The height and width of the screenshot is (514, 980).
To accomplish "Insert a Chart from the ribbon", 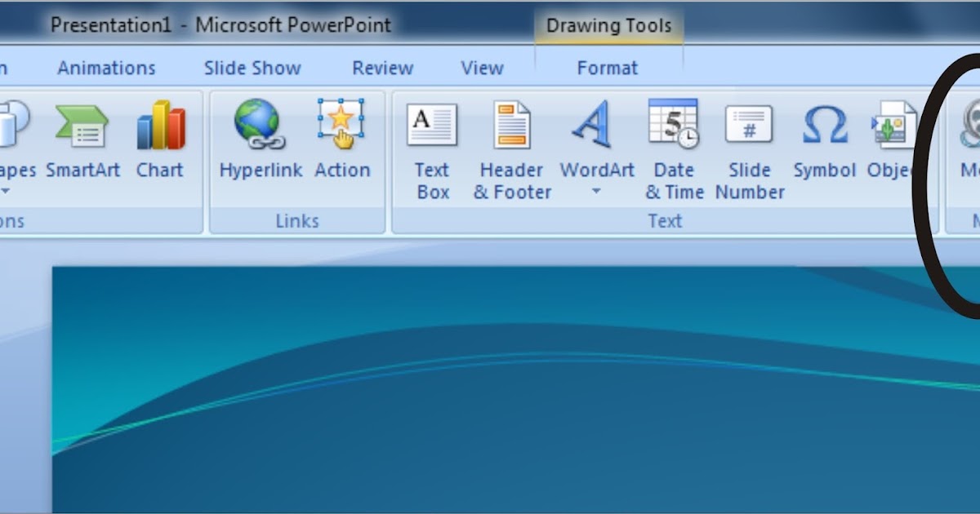I will pos(160,139).
